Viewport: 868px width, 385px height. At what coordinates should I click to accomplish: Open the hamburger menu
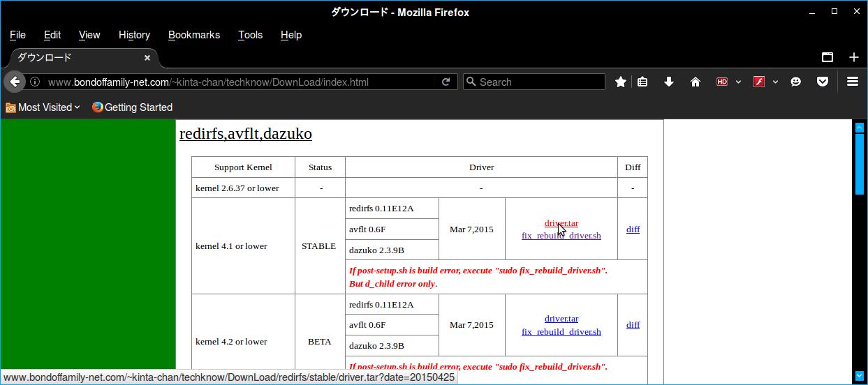pyautogui.click(x=852, y=82)
